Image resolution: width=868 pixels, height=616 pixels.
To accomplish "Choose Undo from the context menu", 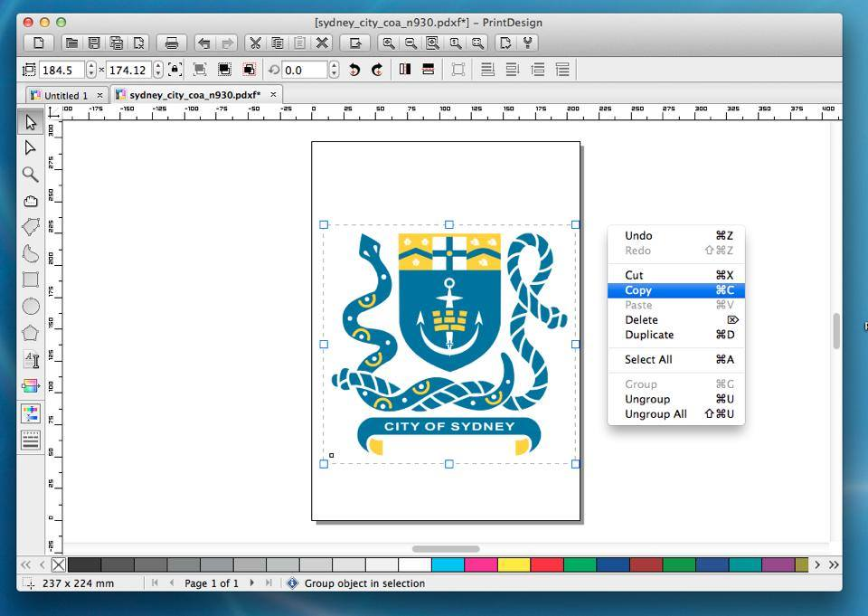I will pos(676,235).
